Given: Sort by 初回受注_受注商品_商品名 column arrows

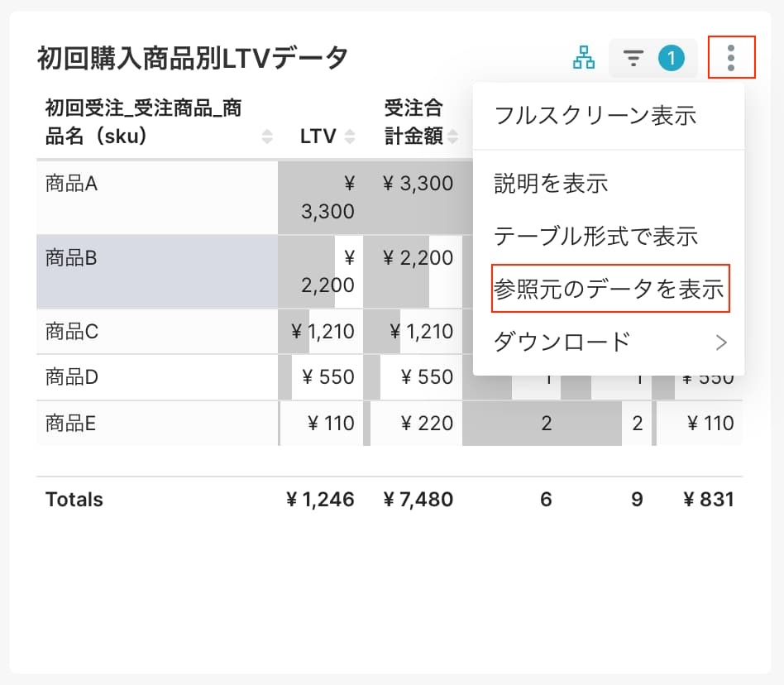Looking at the screenshot, I should pos(267,137).
